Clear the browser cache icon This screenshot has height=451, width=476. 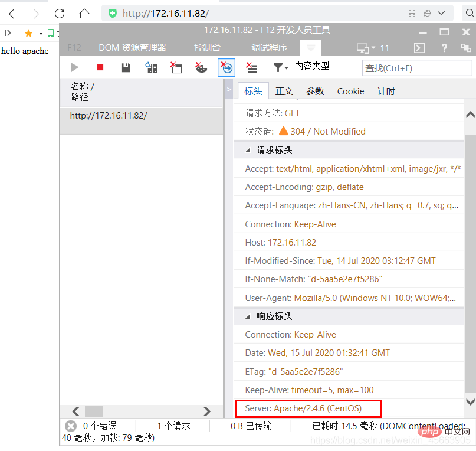point(176,67)
